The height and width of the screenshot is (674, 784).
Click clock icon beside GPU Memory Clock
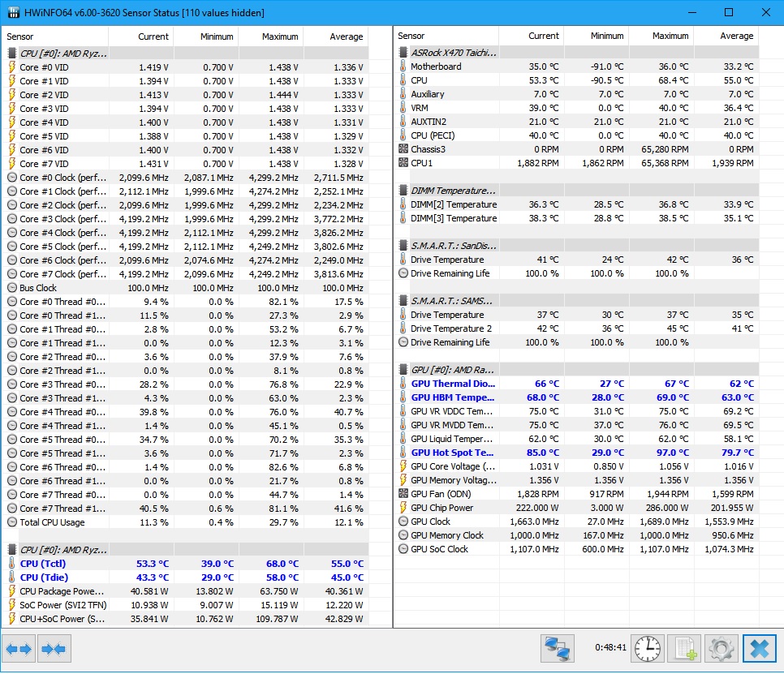tap(403, 535)
